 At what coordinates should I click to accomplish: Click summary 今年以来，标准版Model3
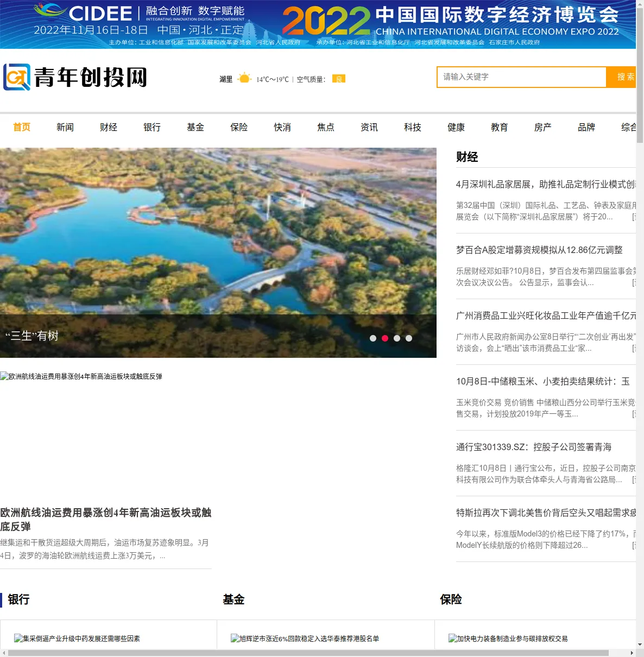tap(546, 540)
